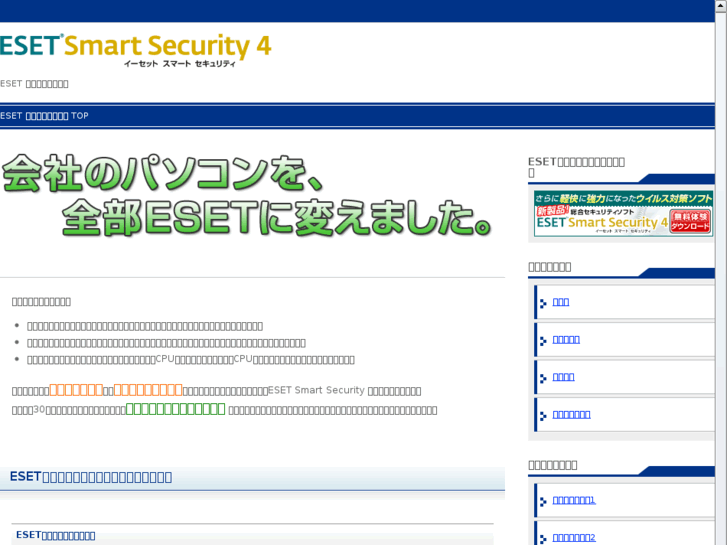Click the green highlighted text in the paragraph
This screenshot has height=545, width=727.
coord(175,409)
